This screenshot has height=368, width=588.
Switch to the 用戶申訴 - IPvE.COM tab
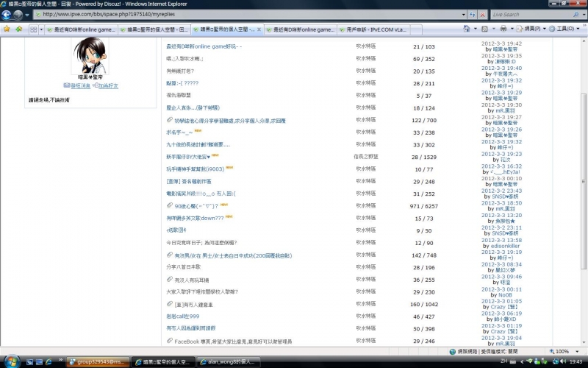point(373,29)
